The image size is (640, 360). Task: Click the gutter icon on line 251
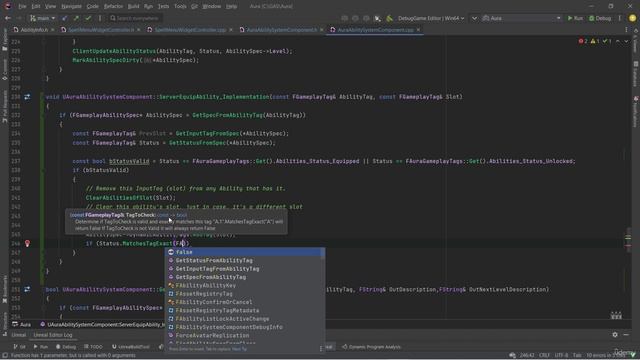[27, 289]
